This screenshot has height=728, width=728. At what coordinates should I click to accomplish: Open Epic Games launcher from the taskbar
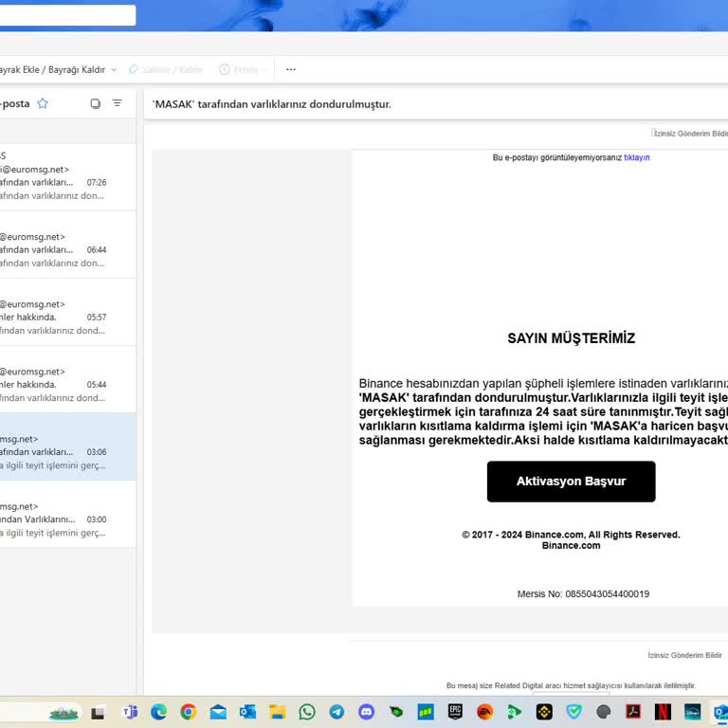click(455, 712)
